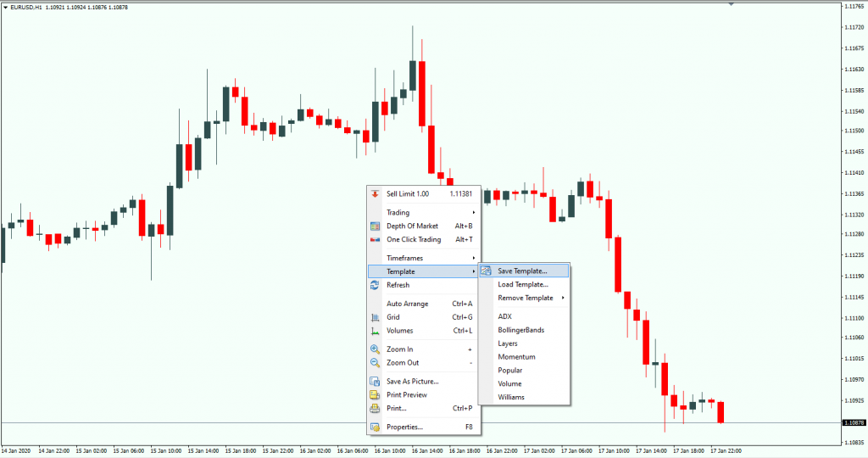Click the Sell Limit red arrow icon
The height and width of the screenshot is (458, 868).
[375, 194]
